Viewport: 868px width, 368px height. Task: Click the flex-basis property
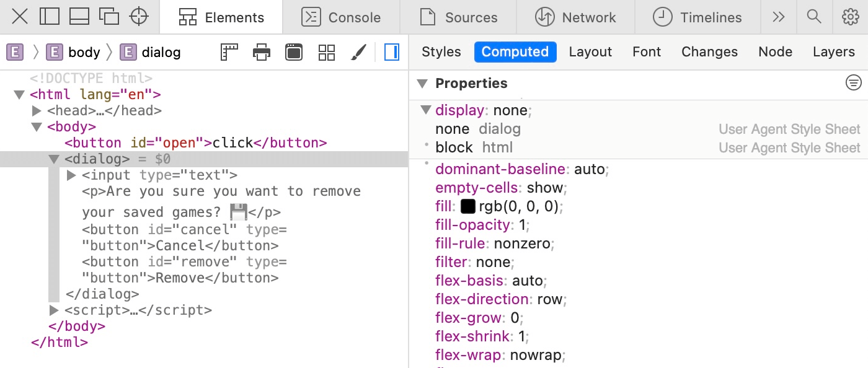(x=491, y=281)
